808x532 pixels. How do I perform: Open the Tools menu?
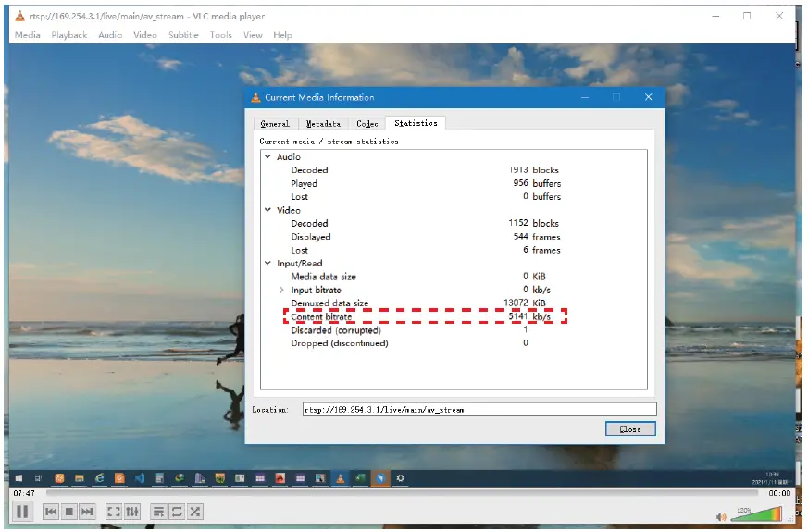220,35
